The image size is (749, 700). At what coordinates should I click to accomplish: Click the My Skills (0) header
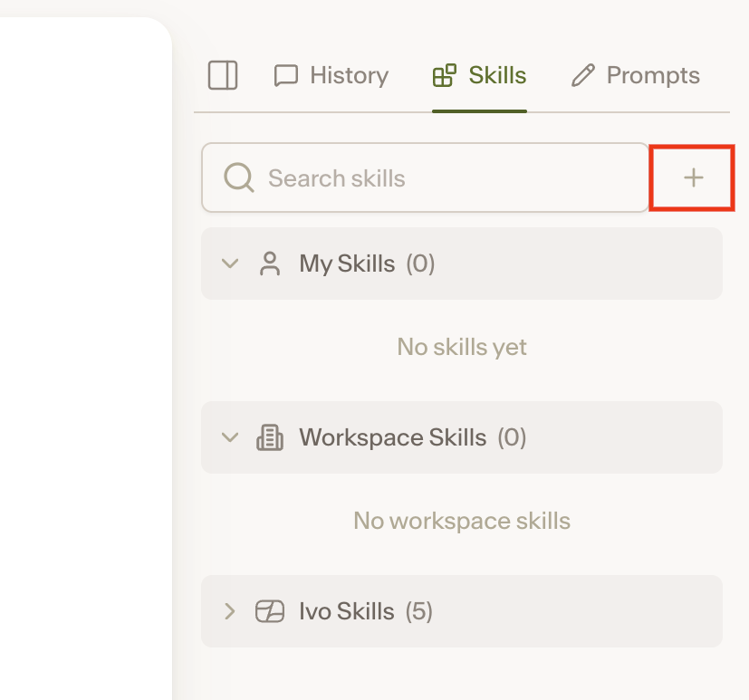pos(461,264)
